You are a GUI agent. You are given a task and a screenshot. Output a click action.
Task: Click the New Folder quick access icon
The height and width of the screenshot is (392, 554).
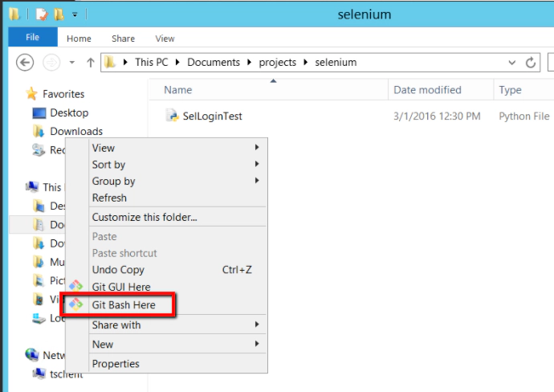pos(59,14)
